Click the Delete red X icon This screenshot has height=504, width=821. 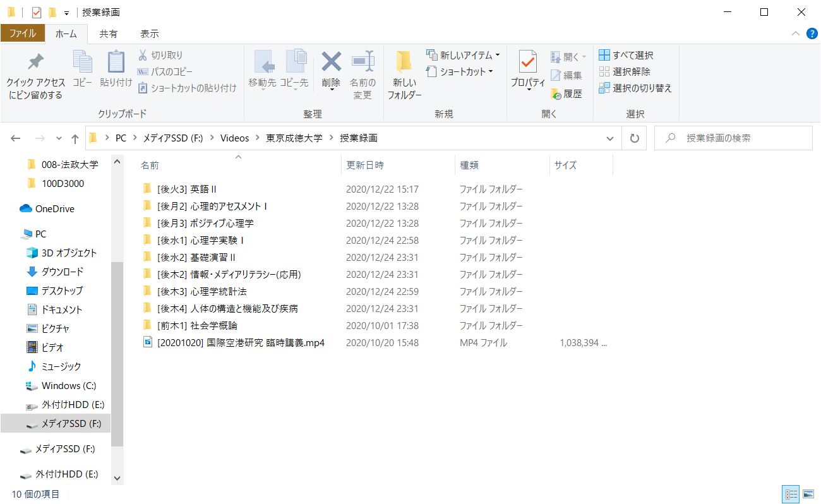pyautogui.click(x=331, y=62)
